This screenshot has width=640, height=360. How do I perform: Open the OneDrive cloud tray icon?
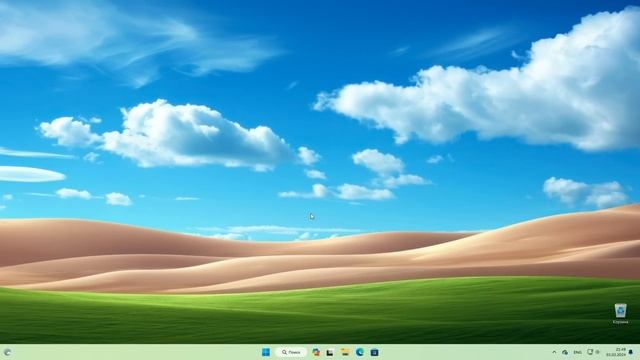pyautogui.click(x=565, y=352)
